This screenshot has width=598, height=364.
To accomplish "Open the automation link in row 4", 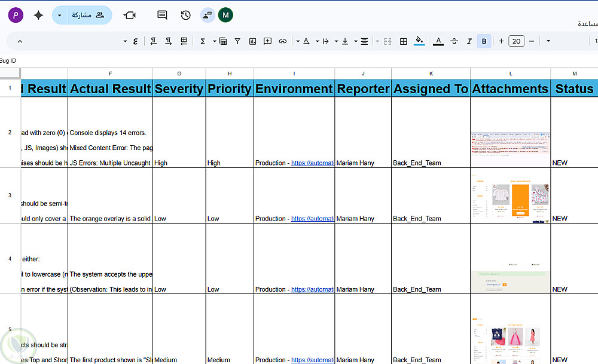I will pyautogui.click(x=313, y=289).
